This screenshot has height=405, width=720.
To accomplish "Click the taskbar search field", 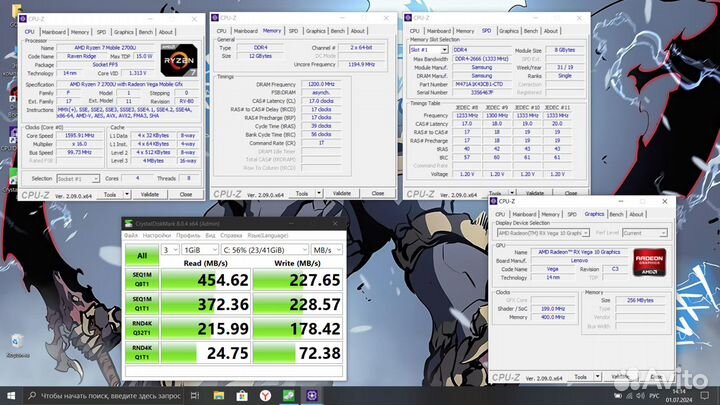I will click(103, 395).
